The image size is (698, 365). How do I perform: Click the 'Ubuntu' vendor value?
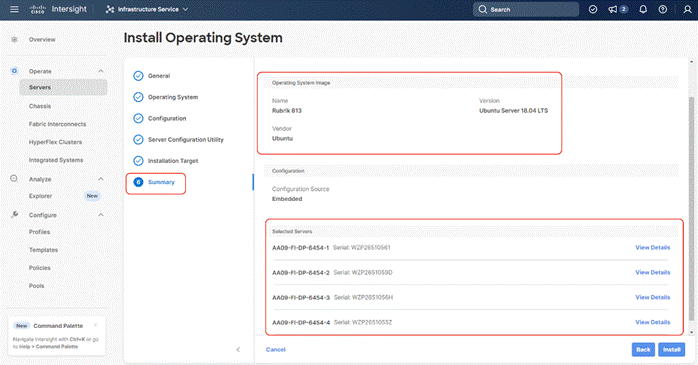pos(282,138)
